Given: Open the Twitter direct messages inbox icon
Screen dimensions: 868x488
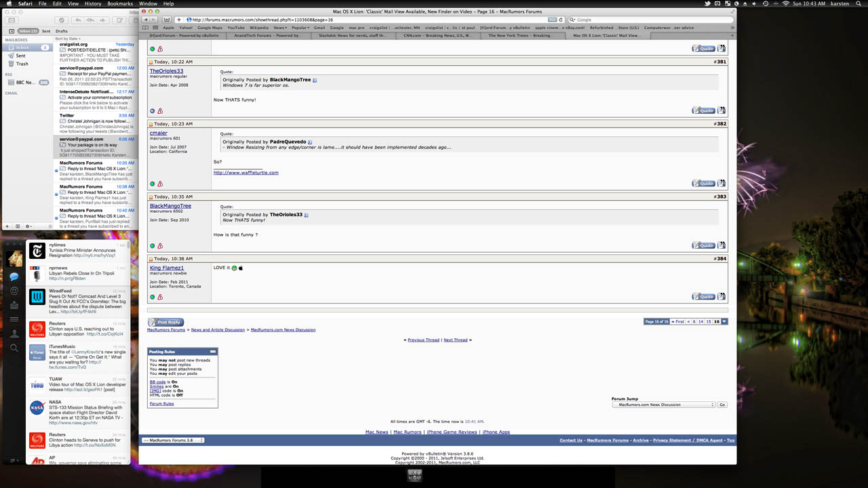Looking at the screenshot, I should (14, 306).
